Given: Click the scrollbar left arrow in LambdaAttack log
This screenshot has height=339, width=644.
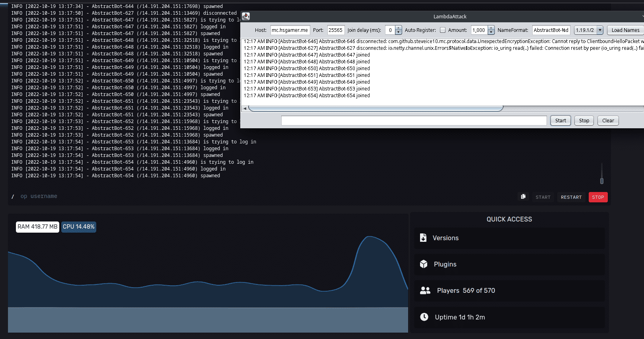Looking at the screenshot, I should point(245,108).
